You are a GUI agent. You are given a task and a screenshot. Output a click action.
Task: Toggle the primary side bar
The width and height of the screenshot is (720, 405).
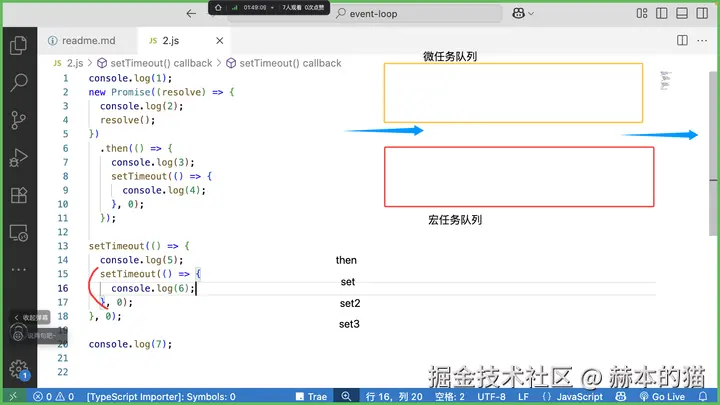[x=662, y=13]
